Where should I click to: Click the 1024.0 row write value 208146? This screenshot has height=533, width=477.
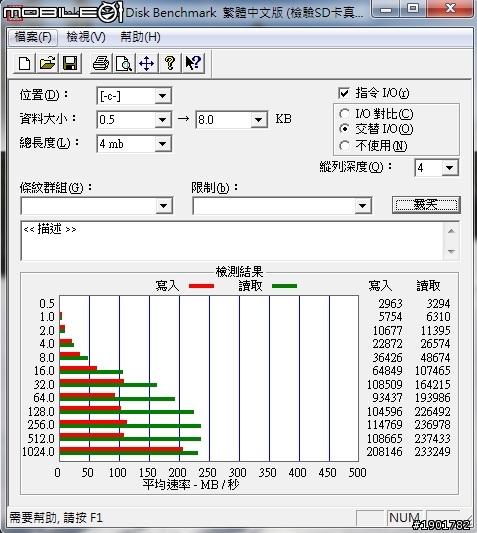point(384,452)
